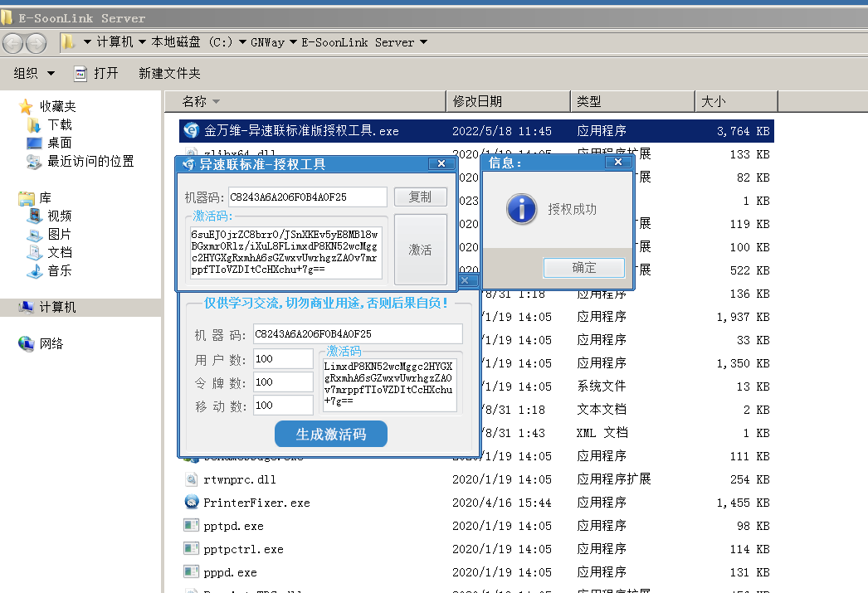Click the 生成激活码 button

(x=331, y=435)
